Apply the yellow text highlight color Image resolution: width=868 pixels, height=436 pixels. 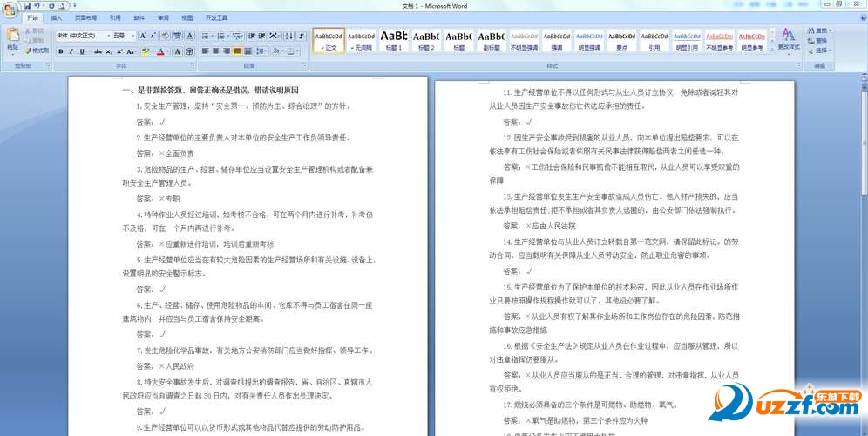point(146,51)
